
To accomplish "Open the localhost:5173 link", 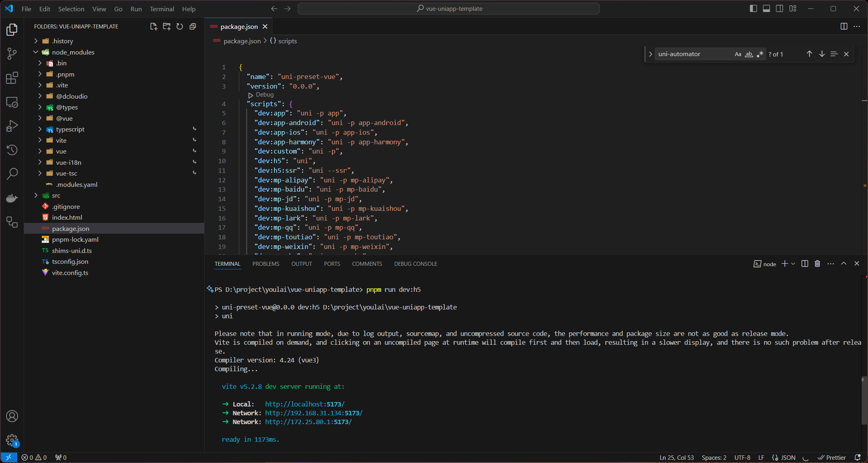I will click(x=305, y=404).
